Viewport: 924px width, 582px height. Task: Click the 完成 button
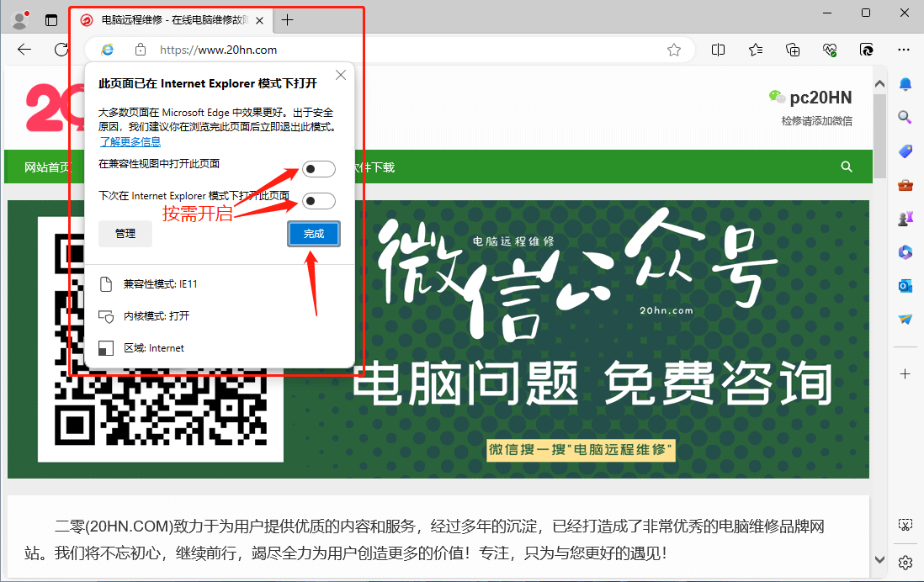point(314,234)
